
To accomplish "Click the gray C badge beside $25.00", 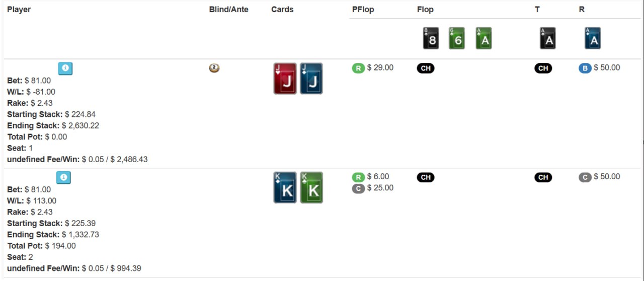I will click(358, 188).
